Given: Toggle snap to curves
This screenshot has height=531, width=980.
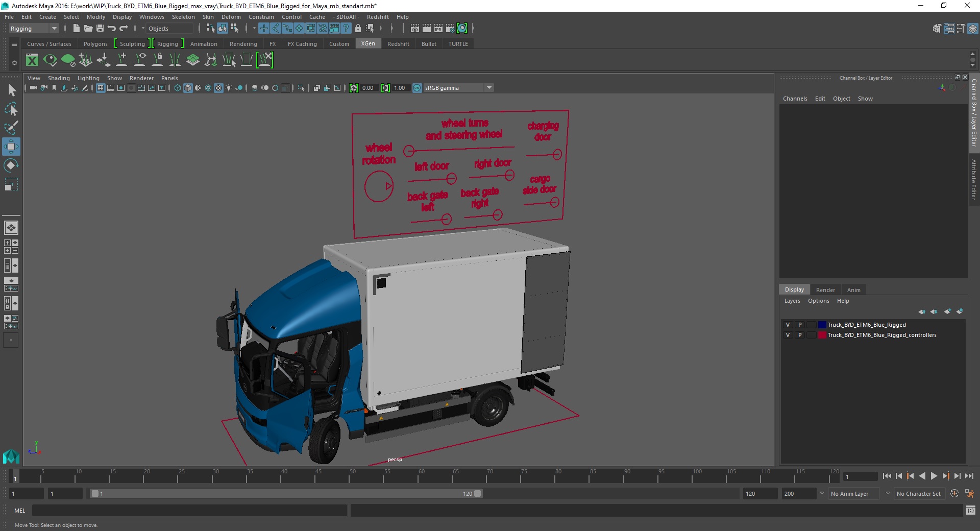Looking at the screenshot, I should [276, 29].
